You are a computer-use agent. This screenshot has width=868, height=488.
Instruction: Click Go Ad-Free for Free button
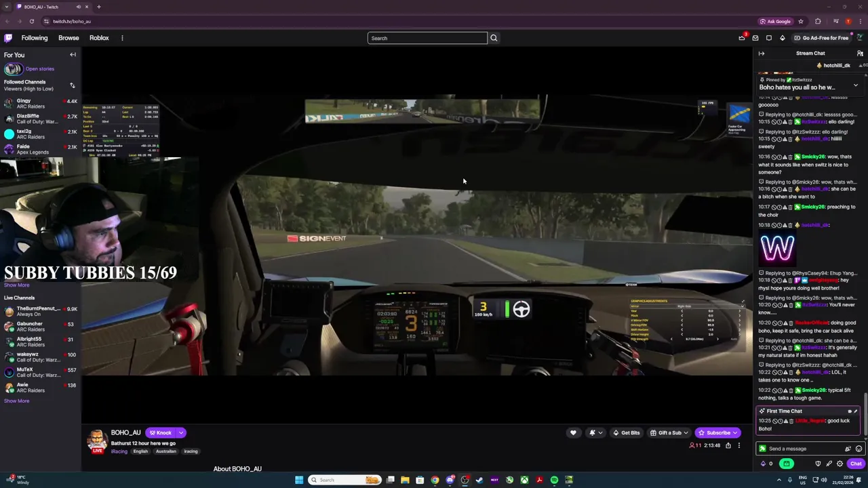pos(821,38)
